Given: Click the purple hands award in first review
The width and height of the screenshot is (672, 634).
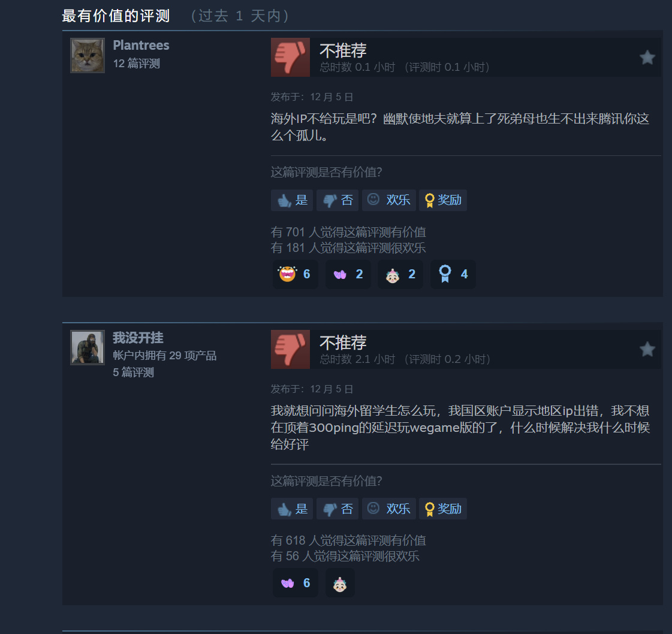Looking at the screenshot, I should pyautogui.click(x=348, y=274).
